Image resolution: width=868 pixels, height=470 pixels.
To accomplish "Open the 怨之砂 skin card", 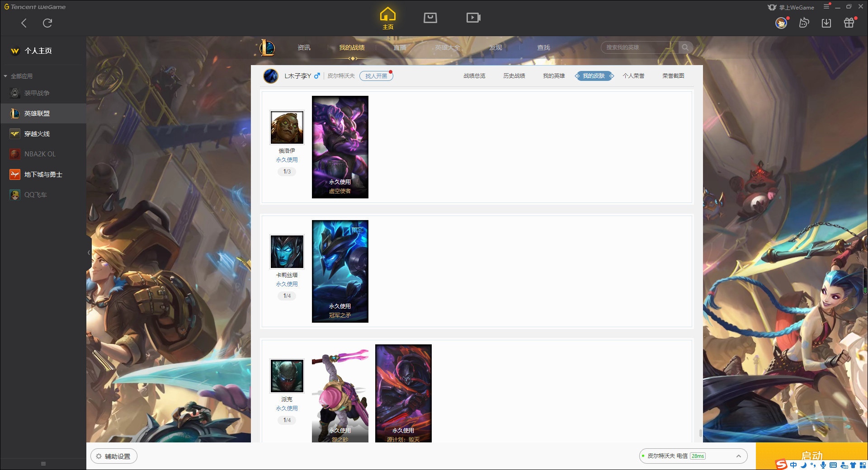I will click(340, 393).
